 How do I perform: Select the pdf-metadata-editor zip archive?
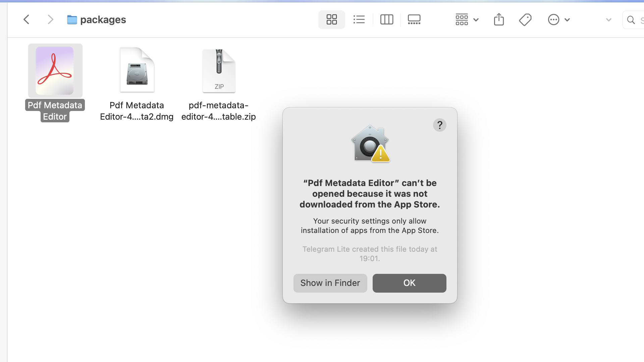(219, 71)
